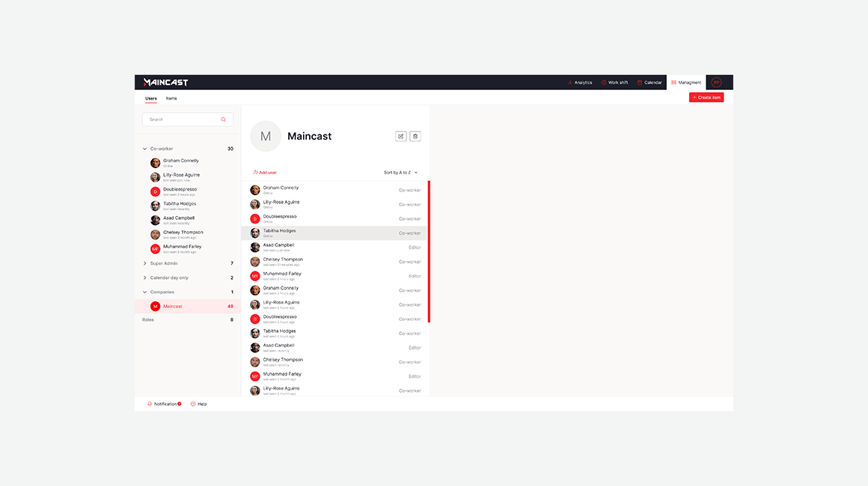Click the search magnifier icon

pyautogui.click(x=223, y=120)
